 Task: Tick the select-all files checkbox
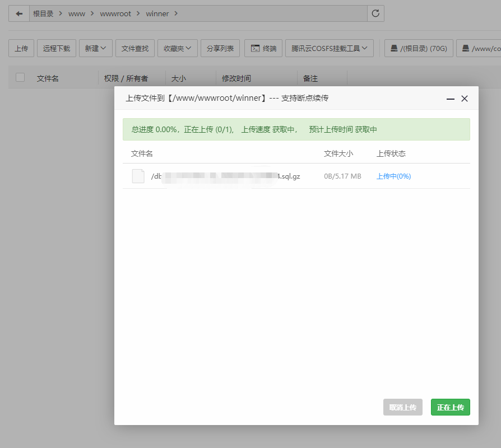pos(20,78)
